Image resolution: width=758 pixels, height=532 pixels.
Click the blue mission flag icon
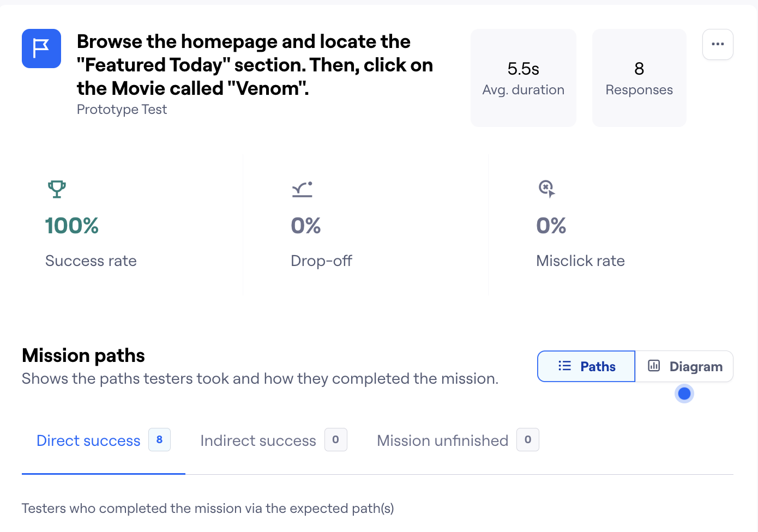pos(41,49)
